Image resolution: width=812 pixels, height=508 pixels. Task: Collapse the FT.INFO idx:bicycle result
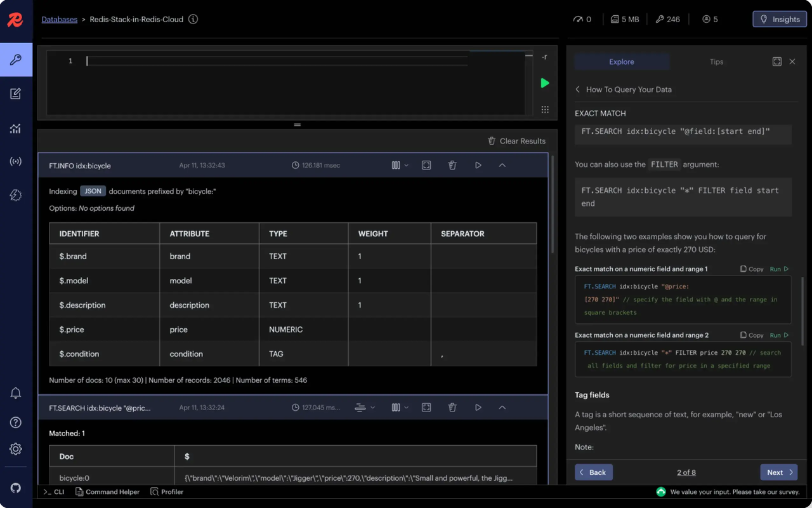point(502,165)
